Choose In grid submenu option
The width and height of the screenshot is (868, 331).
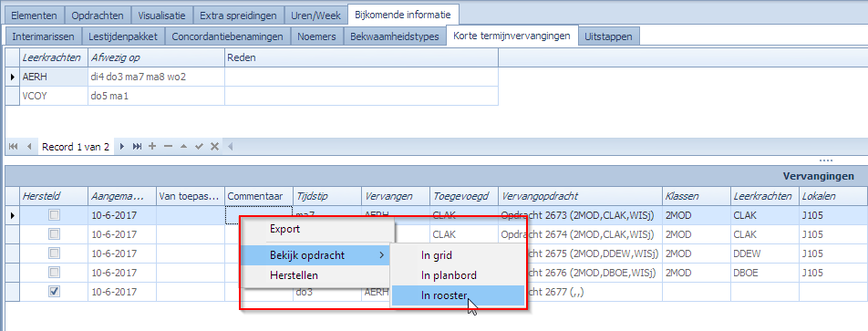[458, 255]
